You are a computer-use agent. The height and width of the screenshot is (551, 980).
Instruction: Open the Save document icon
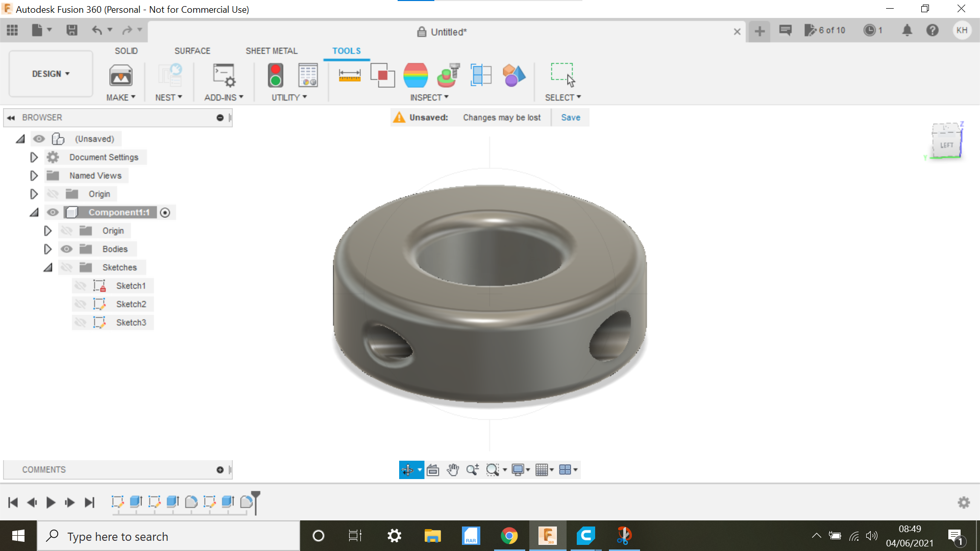[x=71, y=30]
